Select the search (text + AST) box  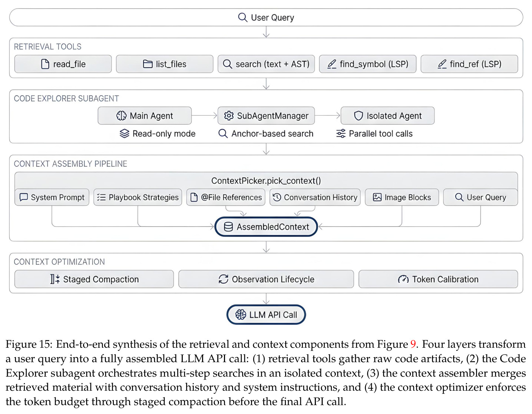coord(266,64)
